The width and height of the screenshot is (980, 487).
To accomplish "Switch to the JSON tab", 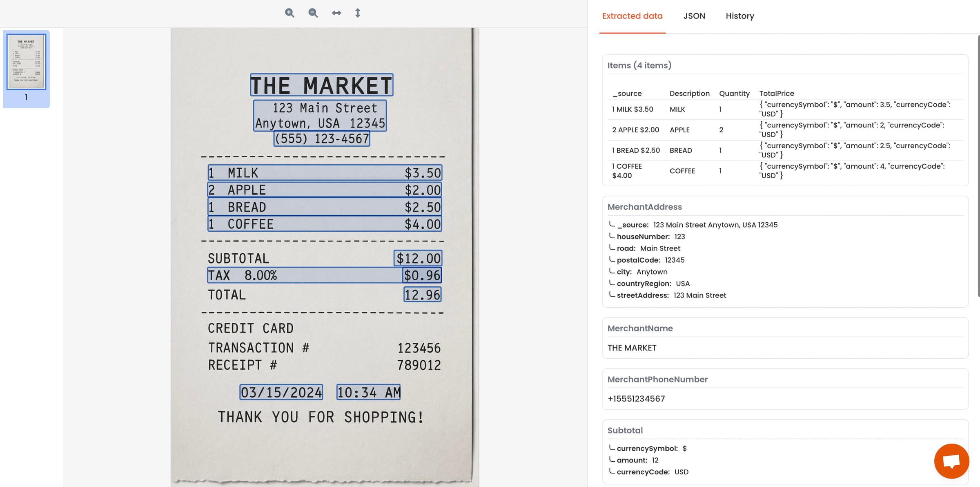I will coord(694,16).
